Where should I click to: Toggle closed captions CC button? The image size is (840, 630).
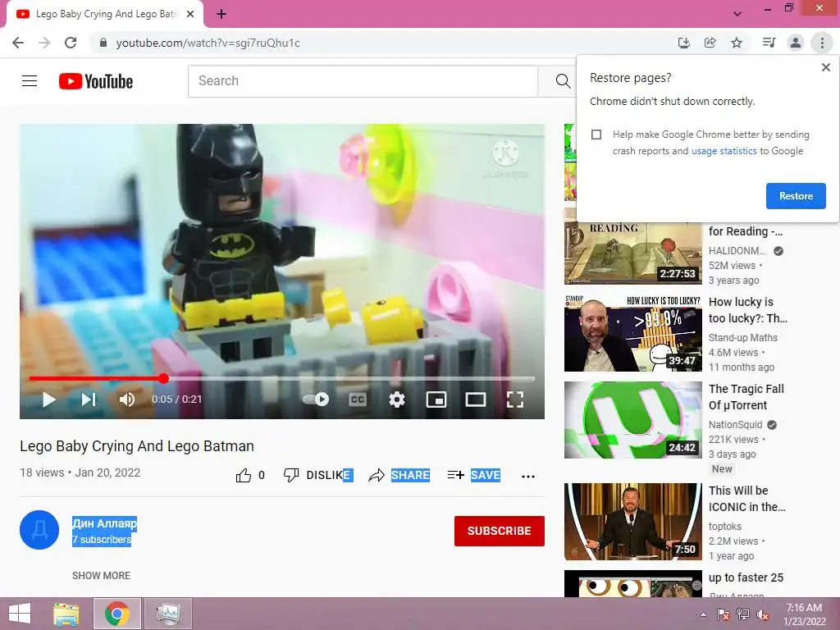point(358,399)
